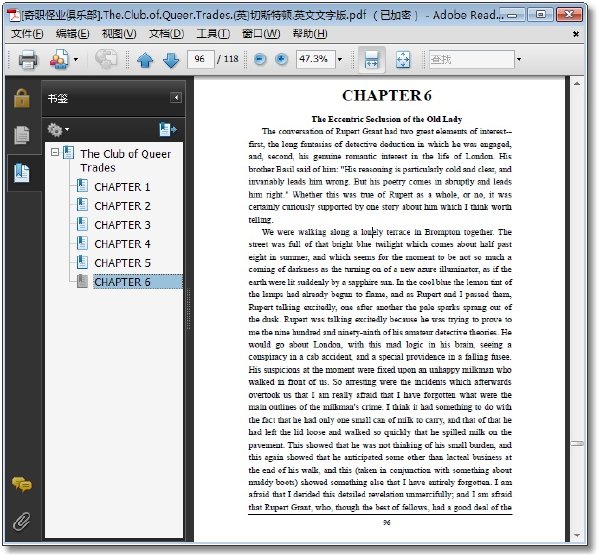Click the bookmark icon next to CHAPTER 6
Screen dimensions: 600x558
click(x=82, y=281)
